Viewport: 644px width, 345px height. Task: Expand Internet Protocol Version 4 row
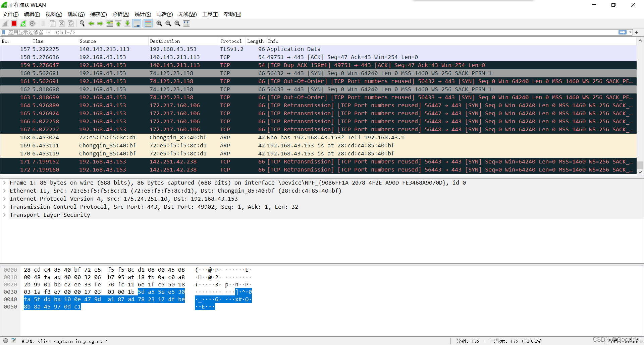pos(4,199)
